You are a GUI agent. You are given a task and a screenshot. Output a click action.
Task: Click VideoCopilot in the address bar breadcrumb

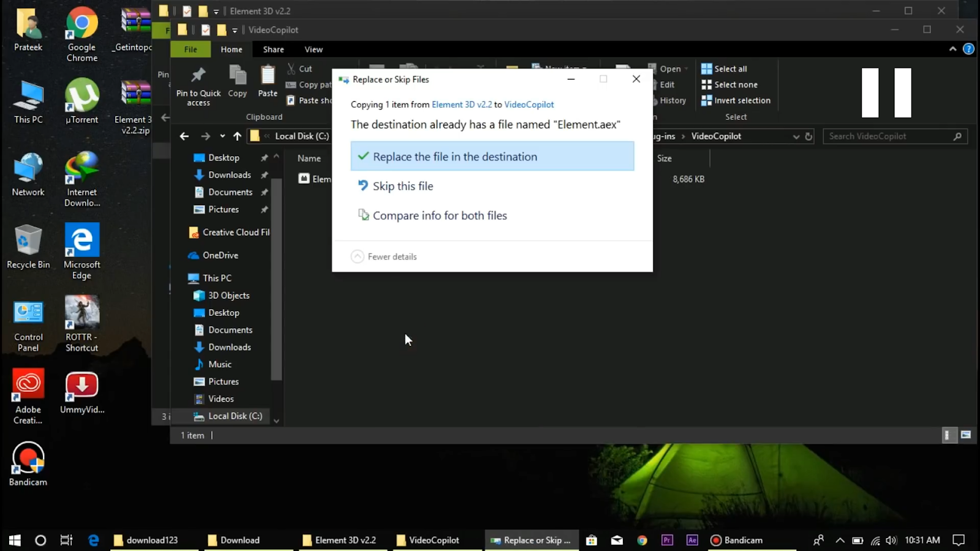point(716,137)
